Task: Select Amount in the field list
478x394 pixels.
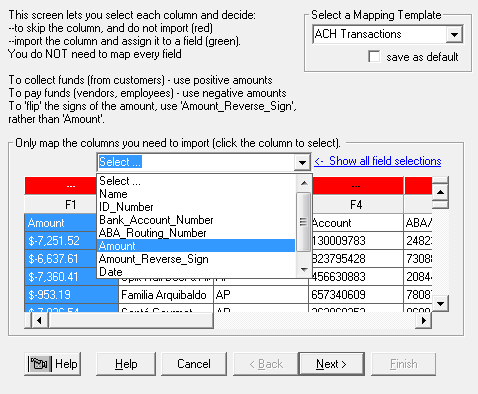Action: click(196, 246)
